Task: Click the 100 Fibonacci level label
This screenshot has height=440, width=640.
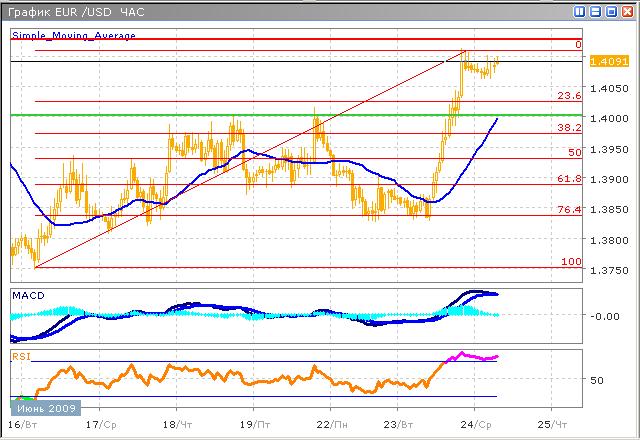Action: pos(573,261)
